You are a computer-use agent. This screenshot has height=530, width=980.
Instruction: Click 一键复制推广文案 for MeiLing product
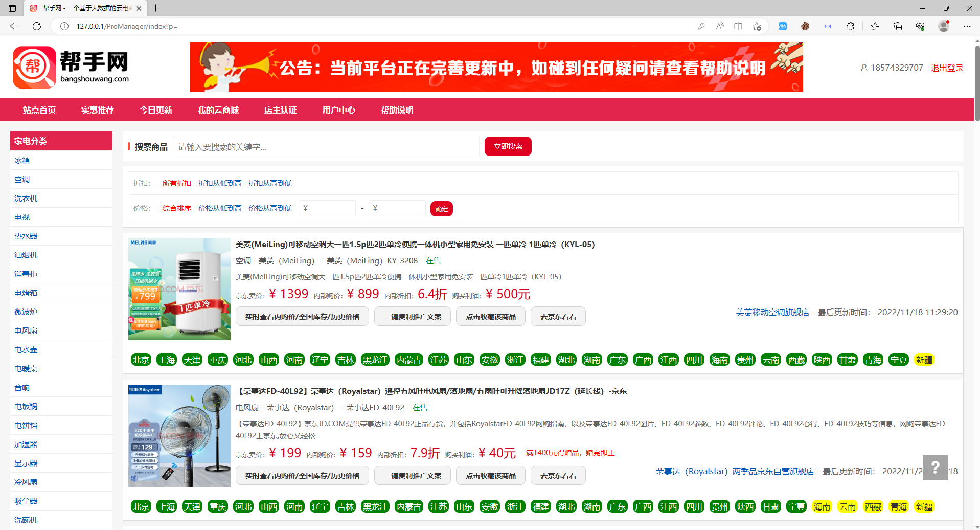pos(413,317)
